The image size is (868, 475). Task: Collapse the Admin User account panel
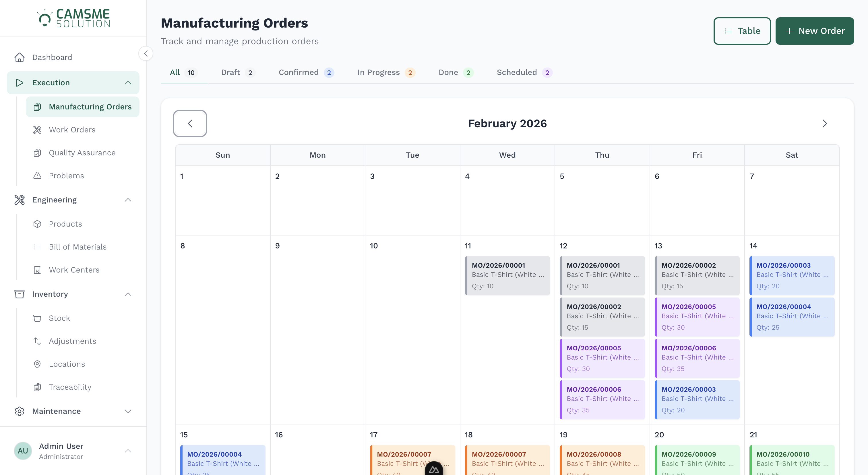tap(128, 451)
